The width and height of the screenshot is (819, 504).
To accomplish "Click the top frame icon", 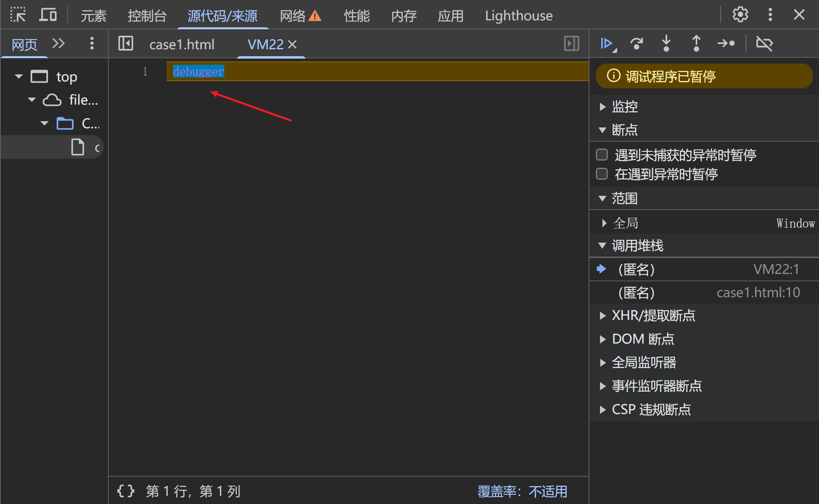I will [39, 77].
